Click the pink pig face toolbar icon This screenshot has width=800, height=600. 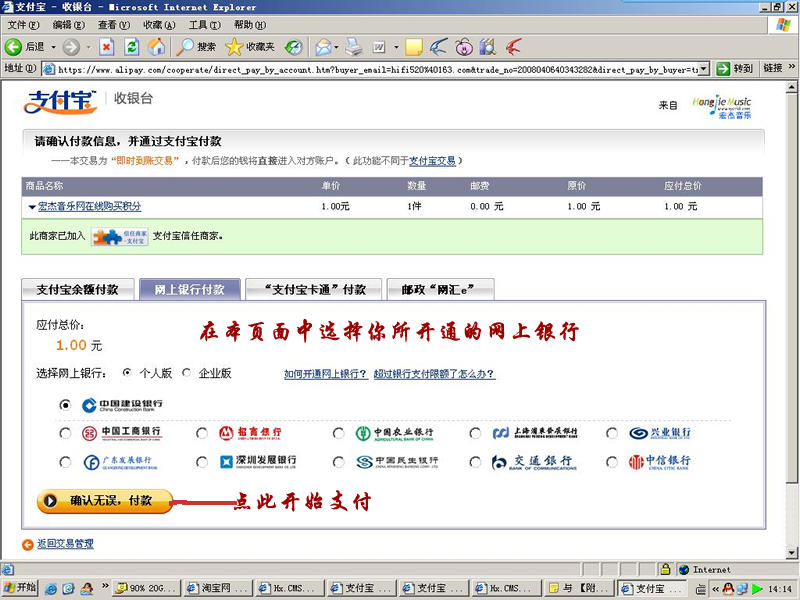click(x=464, y=47)
